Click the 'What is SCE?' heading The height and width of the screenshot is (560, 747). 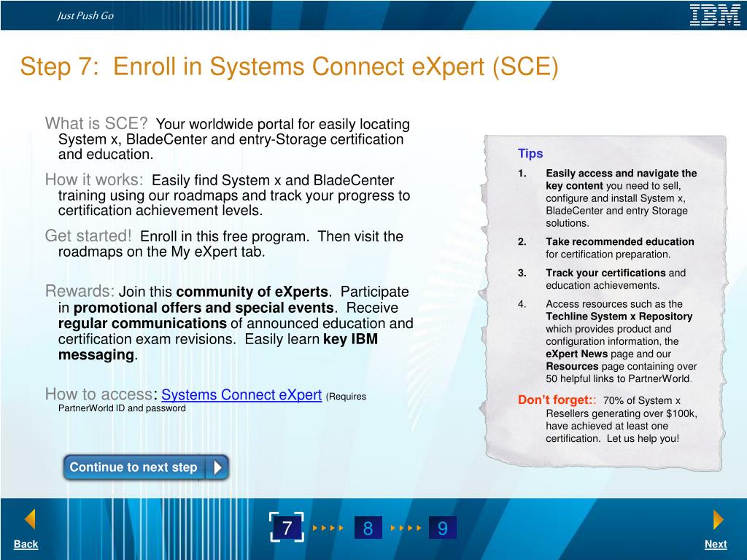96,123
